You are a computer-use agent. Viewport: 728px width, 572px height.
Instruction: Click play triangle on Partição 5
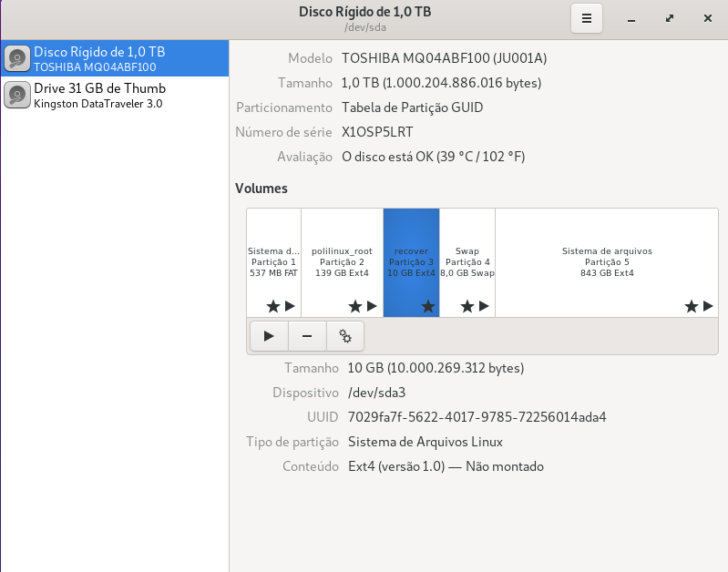[708, 306]
